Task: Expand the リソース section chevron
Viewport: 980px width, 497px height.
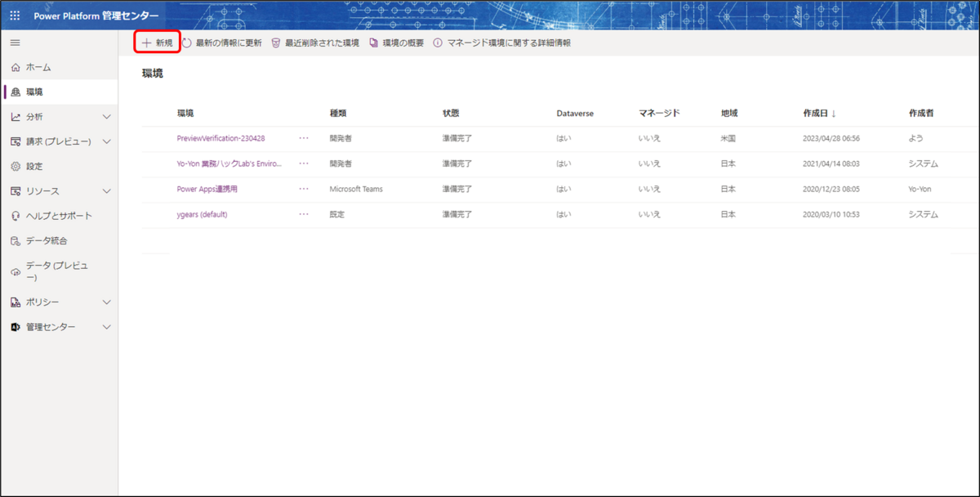Action: pos(106,191)
